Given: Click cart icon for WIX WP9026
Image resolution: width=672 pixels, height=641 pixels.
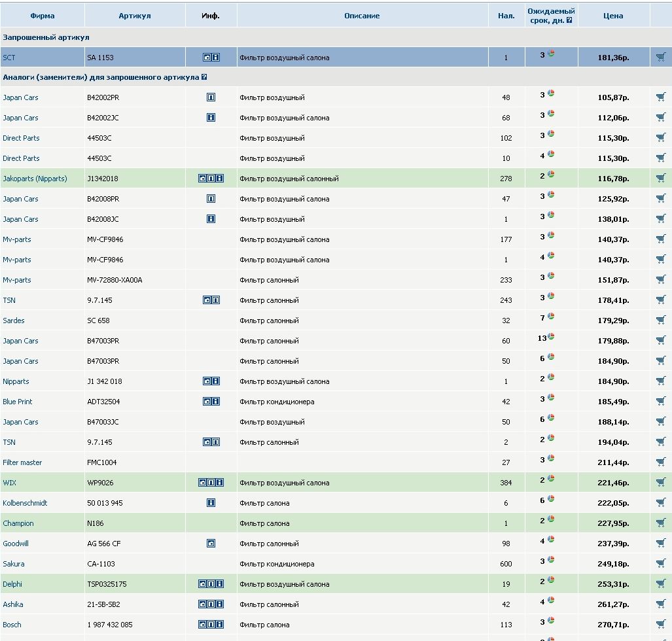Looking at the screenshot, I should tap(660, 483).
